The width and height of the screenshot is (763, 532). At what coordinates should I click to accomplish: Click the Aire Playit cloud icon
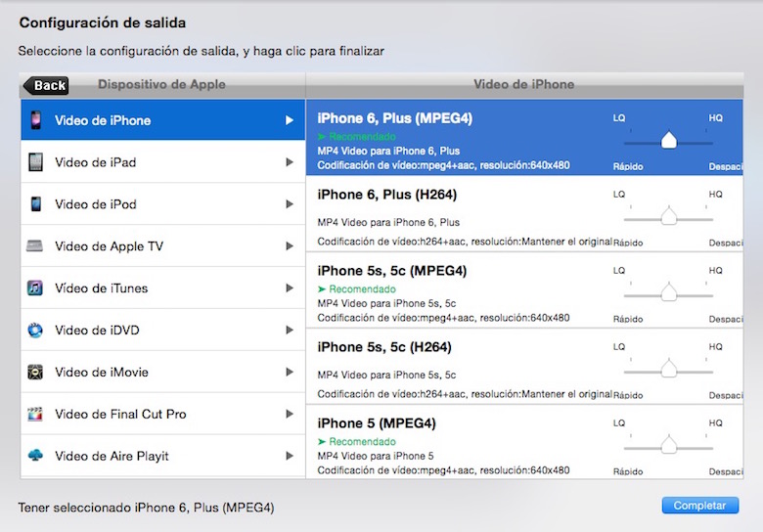click(35, 455)
